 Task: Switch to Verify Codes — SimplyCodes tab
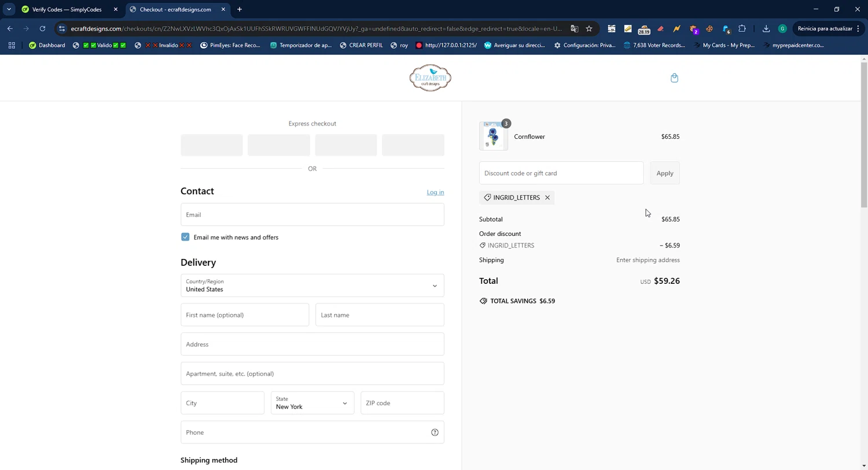(67, 9)
